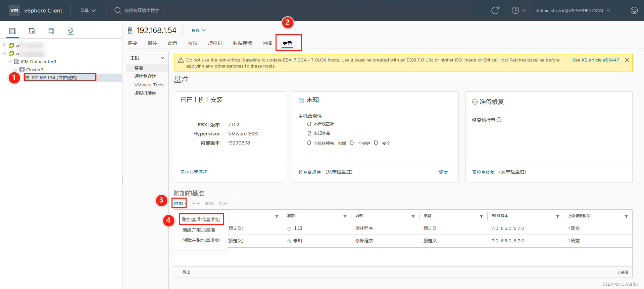
Task: Click the global search field
Action: (142, 10)
